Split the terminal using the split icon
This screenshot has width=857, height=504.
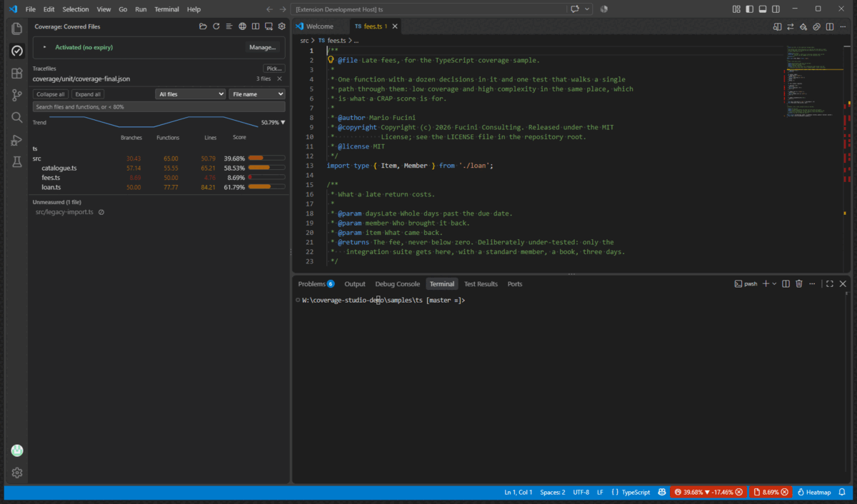point(786,284)
